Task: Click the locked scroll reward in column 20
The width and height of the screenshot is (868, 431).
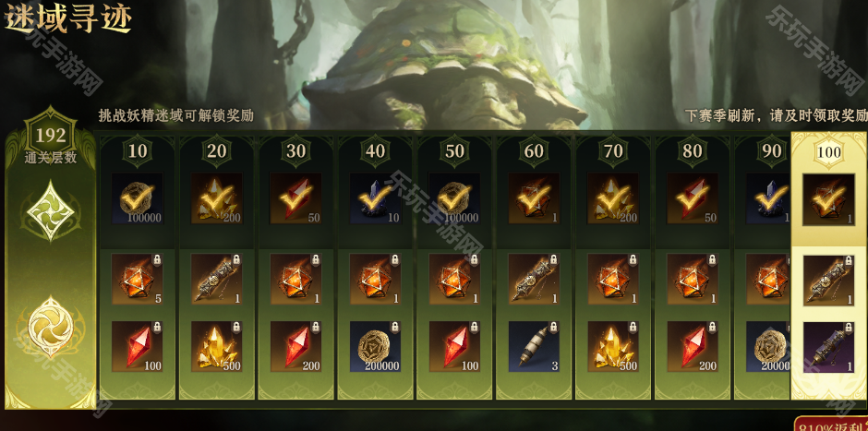Action: [x=216, y=279]
